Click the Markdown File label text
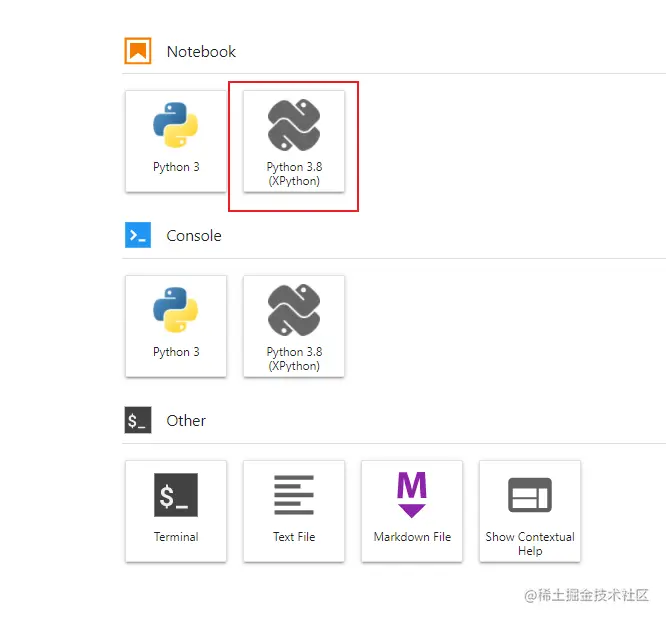Viewport: 666px width, 620px height. pos(412,537)
